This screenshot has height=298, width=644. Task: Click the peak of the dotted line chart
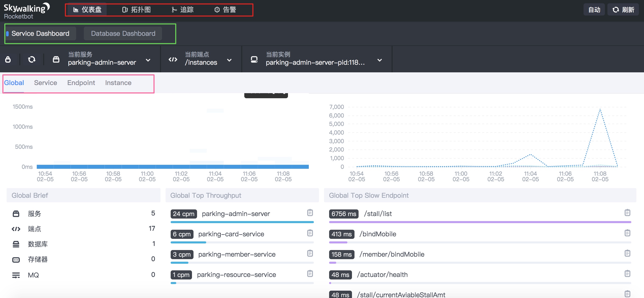tap(600, 109)
